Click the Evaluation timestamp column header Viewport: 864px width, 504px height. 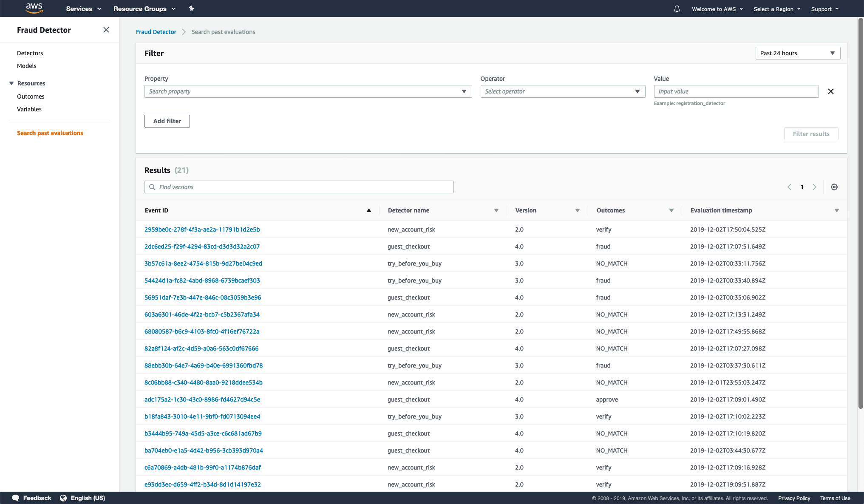pos(721,210)
